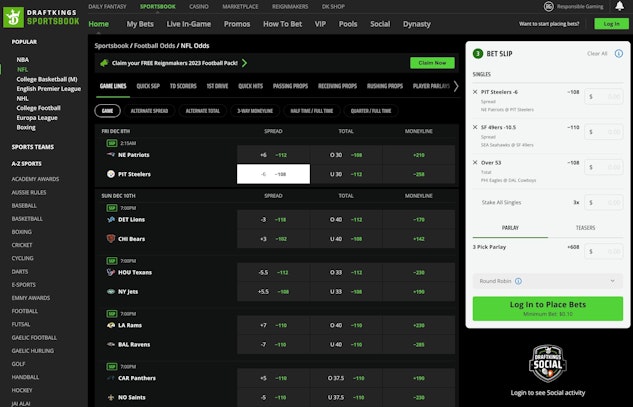Open the Casino section at top
633x407 pixels.
tap(199, 6)
